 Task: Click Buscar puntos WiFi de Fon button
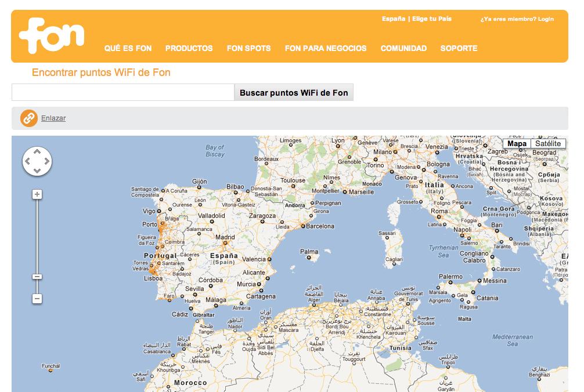tap(294, 93)
